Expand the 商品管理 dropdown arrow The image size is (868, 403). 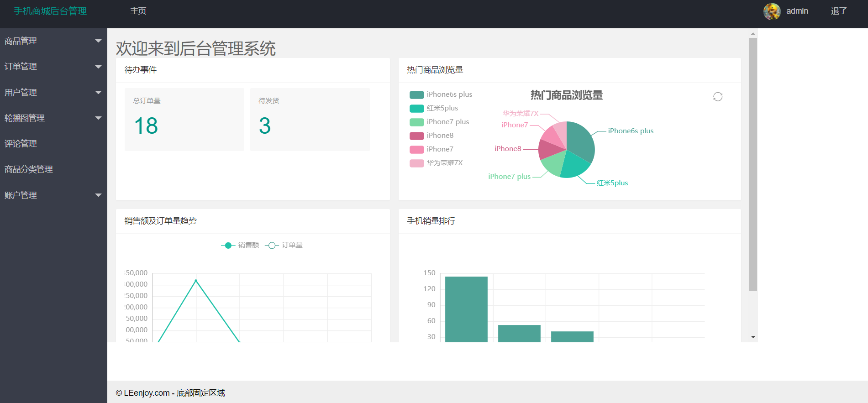click(x=98, y=41)
